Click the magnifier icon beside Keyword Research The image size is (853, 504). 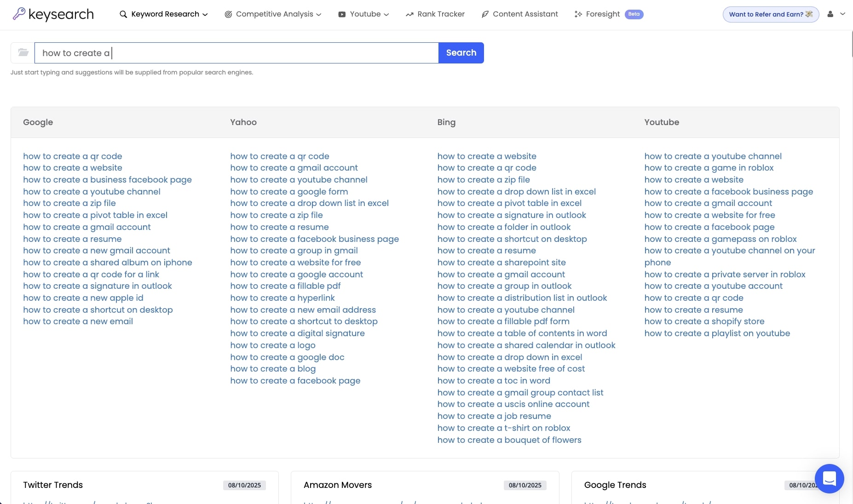point(123,14)
